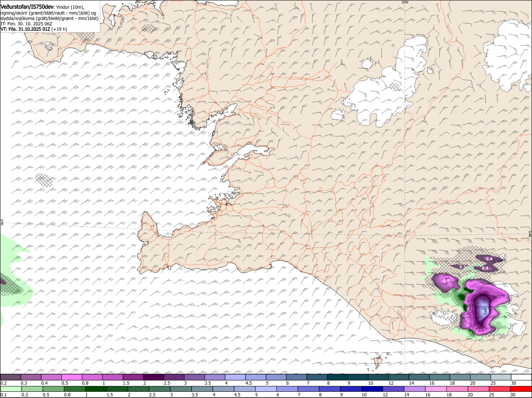Screen dimensions: 532x398
Task: Pick the dark mauve snow swatch between 0.2 and 0.3
Action: (x=10, y=377)
